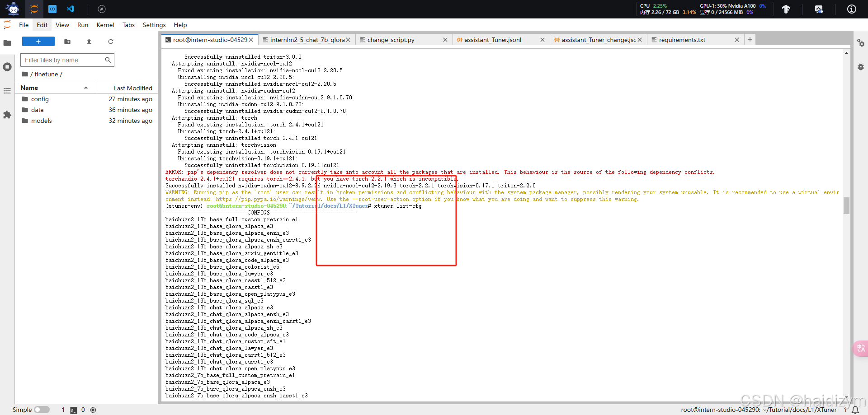Open the Tabs menu

pos(129,25)
